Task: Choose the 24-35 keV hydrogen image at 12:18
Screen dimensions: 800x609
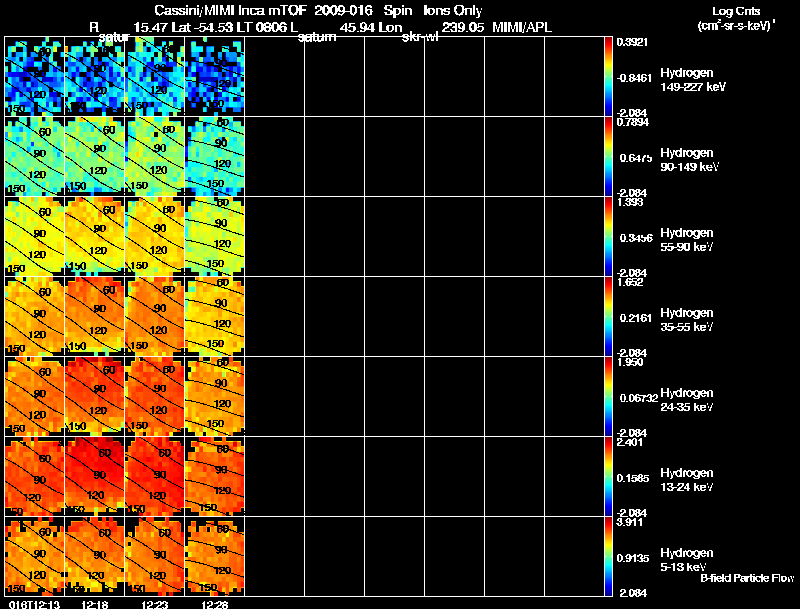Action: click(x=94, y=397)
